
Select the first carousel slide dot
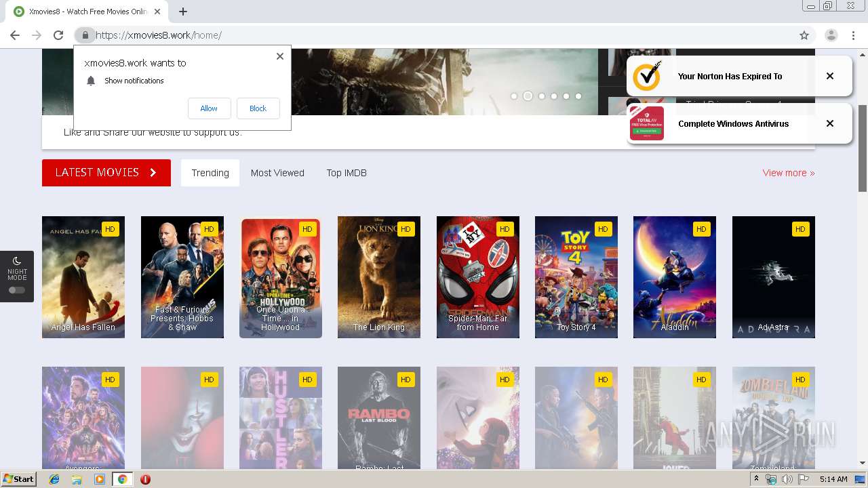514,96
